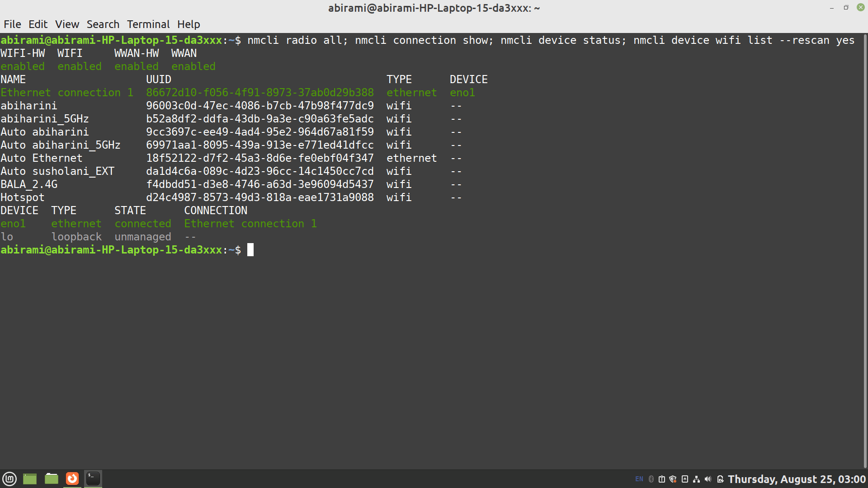The height and width of the screenshot is (488, 868).
Task: Open the calendar from the date clock
Action: 797,479
